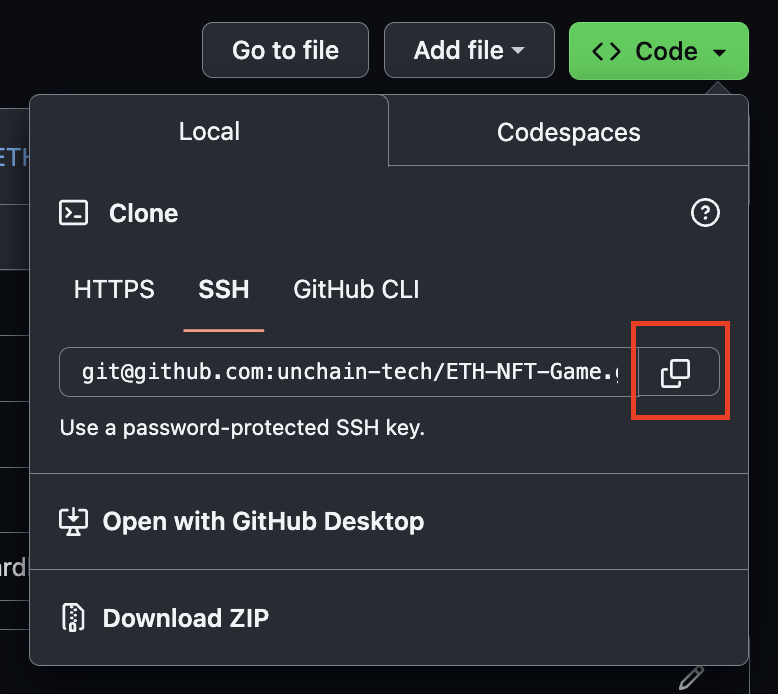This screenshot has width=778, height=694.
Task: Select the SSH clone option
Action: tap(224, 289)
